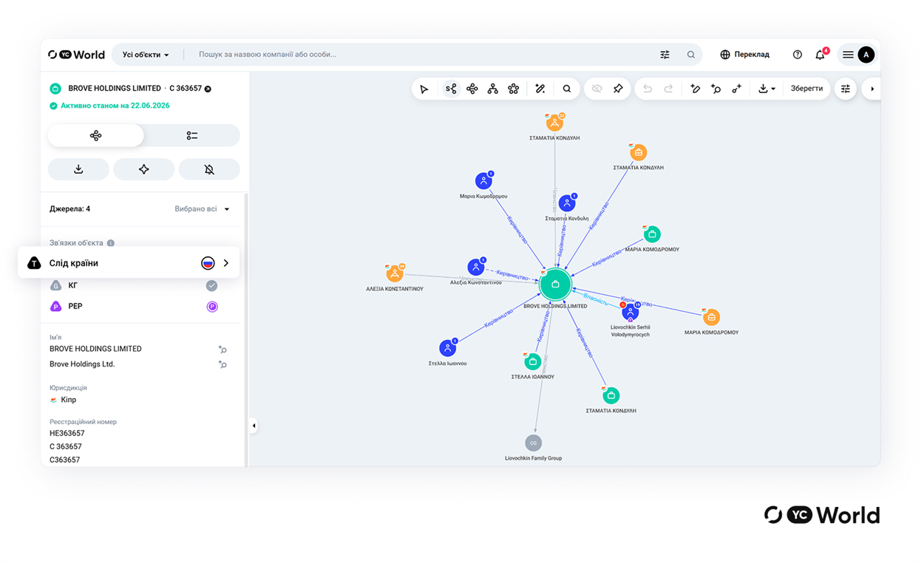Screen dimensions: 924x563
Task: Click the company search input field
Action: coord(421,55)
